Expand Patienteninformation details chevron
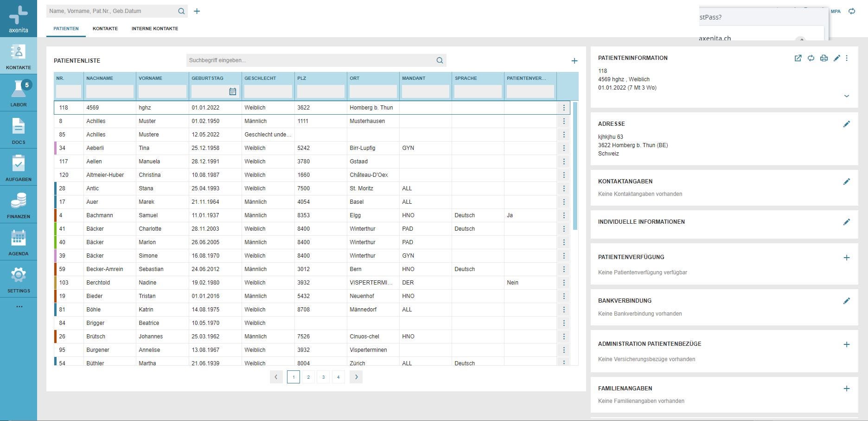This screenshot has width=868, height=421. click(847, 96)
